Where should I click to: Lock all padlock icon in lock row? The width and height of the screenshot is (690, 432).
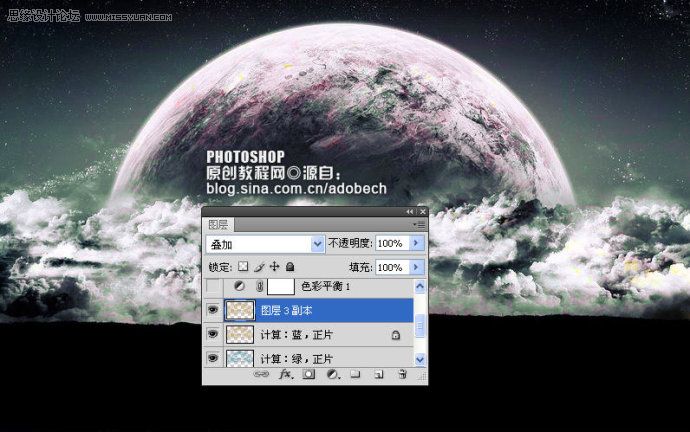click(290, 266)
